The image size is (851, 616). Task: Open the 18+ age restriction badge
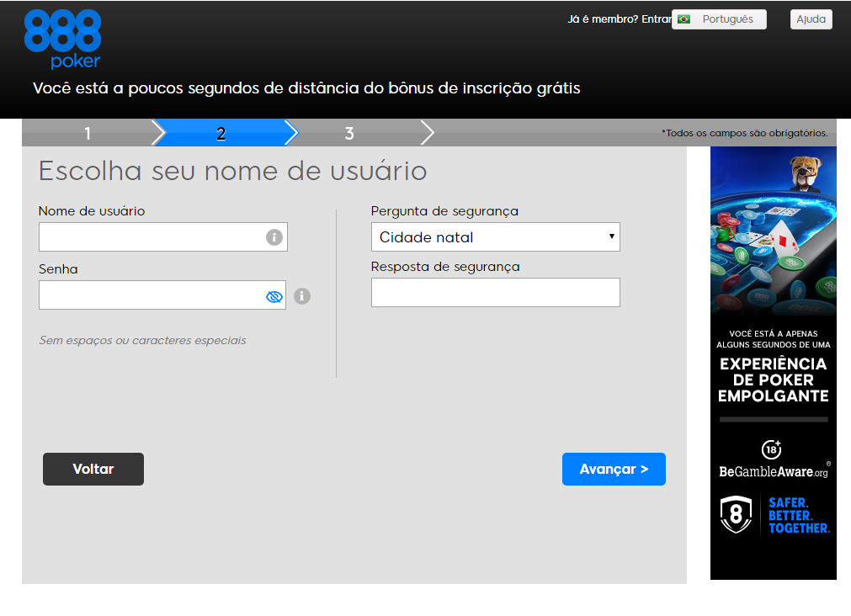[771, 449]
